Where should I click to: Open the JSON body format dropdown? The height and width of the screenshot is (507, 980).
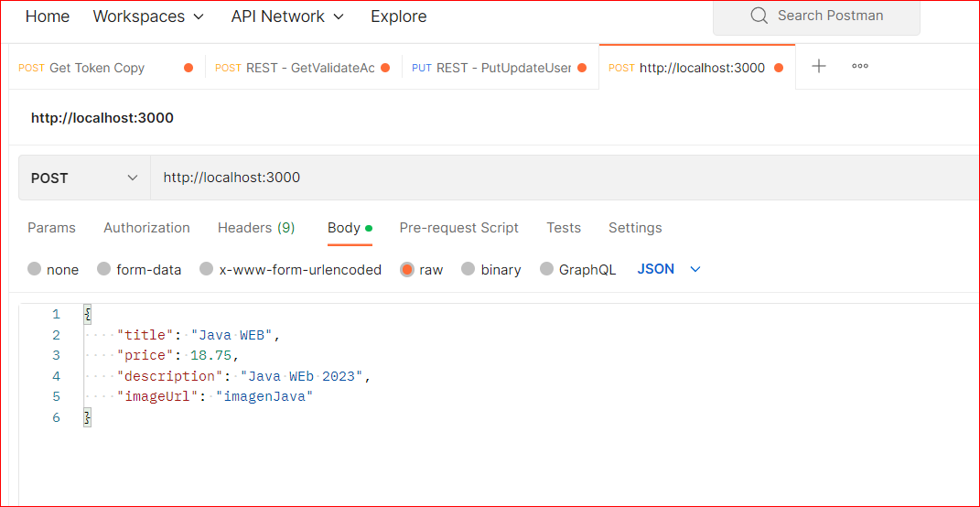pos(669,269)
